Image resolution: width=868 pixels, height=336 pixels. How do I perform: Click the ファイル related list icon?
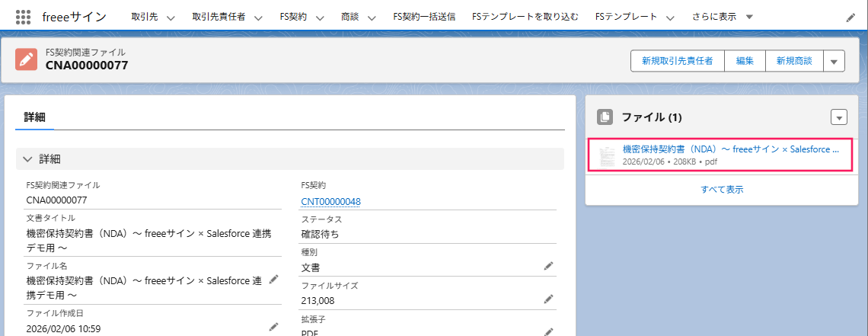tap(605, 117)
